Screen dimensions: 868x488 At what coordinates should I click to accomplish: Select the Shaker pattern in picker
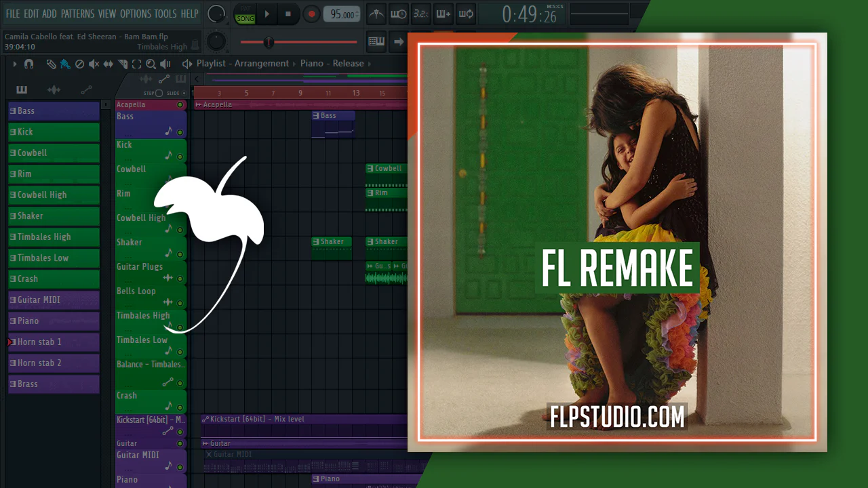[54, 216]
